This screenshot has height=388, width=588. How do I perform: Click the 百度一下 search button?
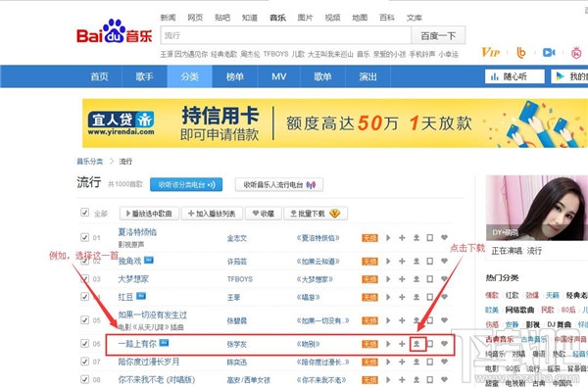438,35
